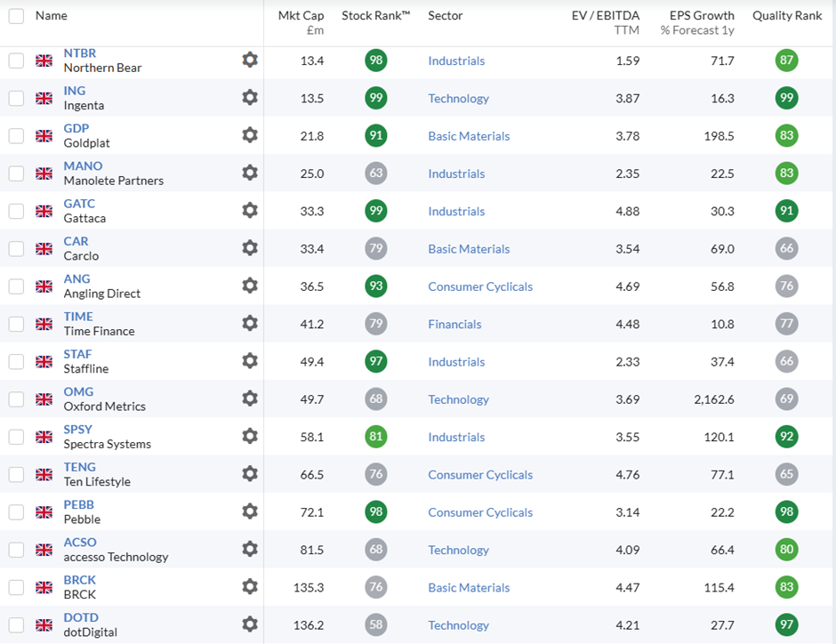This screenshot has width=836, height=644.
Task: Click the Spectra Systems gear icon
Action: (x=250, y=436)
